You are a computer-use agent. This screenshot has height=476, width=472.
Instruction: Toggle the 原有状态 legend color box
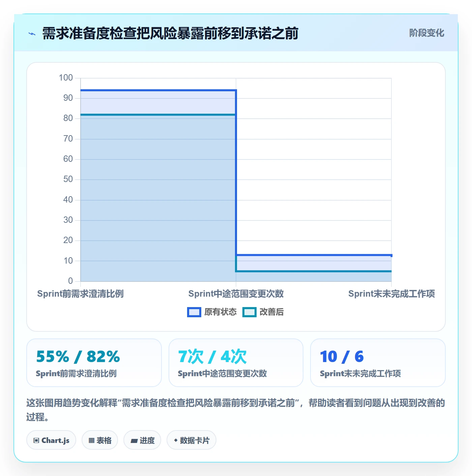pyautogui.click(x=194, y=312)
